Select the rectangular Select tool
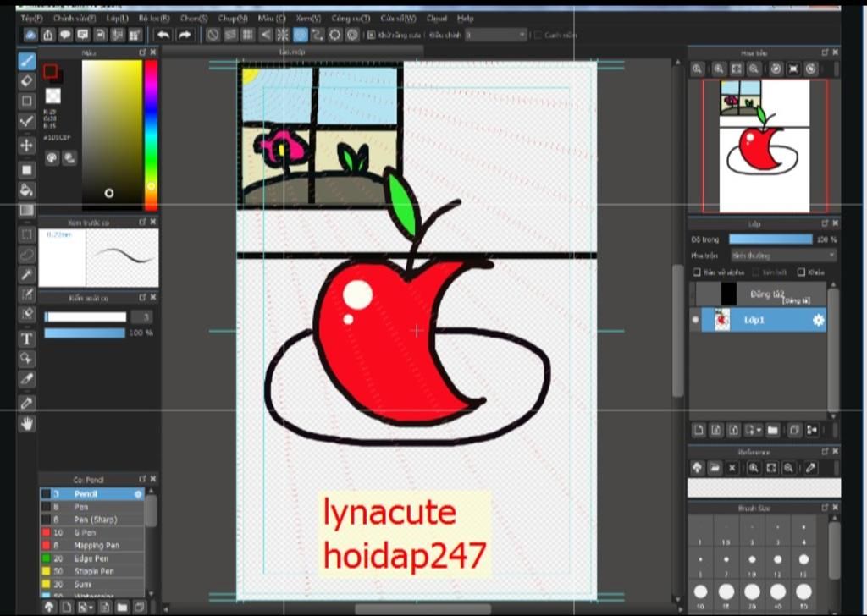This screenshot has height=616, width=867. 26,234
